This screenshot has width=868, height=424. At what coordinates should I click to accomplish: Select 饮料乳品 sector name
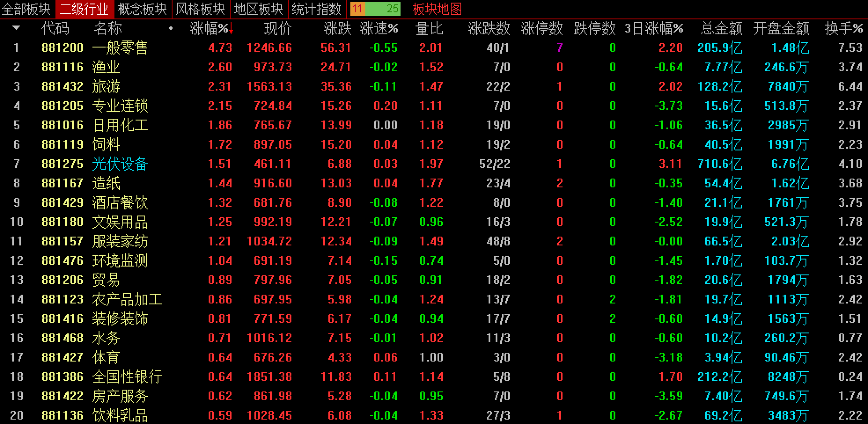coord(120,415)
